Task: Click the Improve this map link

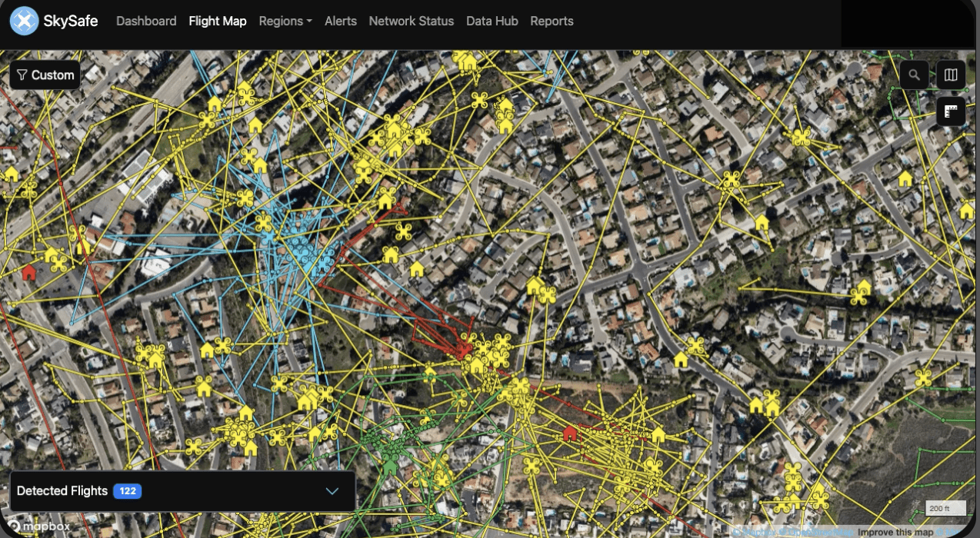Action: [895, 532]
